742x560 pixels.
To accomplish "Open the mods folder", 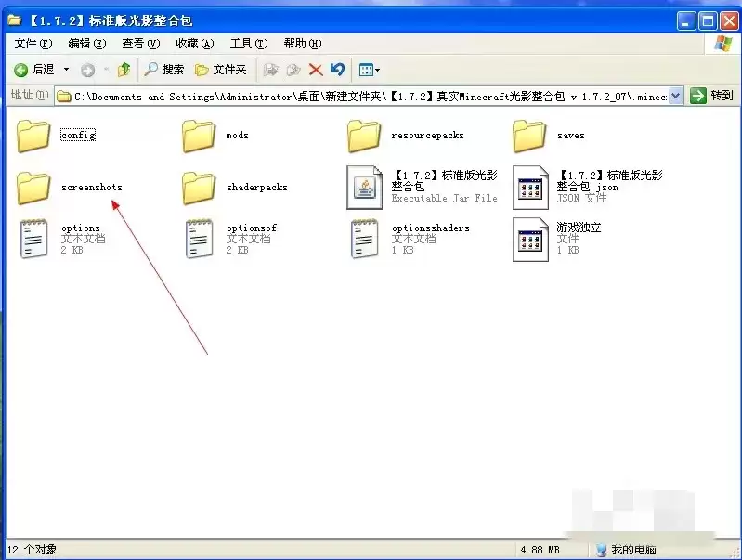I will click(x=199, y=137).
